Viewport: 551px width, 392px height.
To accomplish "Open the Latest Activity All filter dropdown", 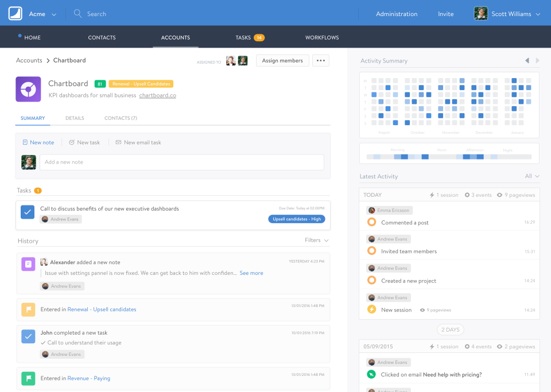I will click(x=532, y=176).
